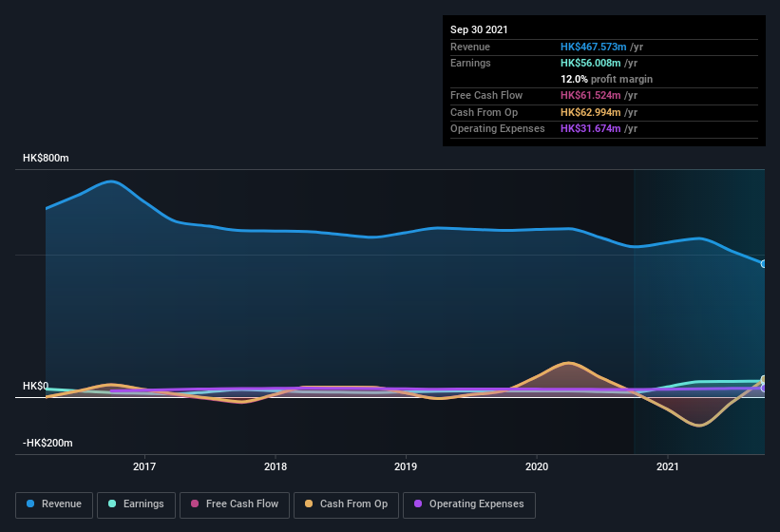Toggle the Operating Expenses legend button
Viewport: 780px width, 532px height.
(469, 504)
